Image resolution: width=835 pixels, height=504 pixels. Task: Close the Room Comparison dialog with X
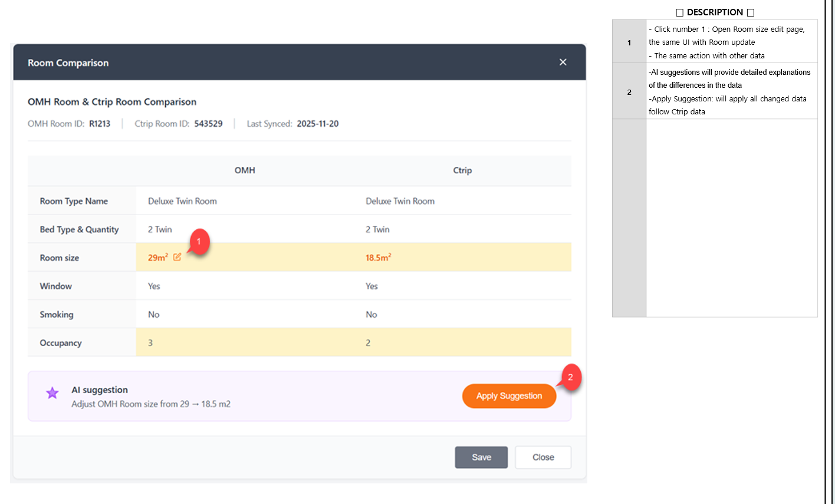tap(563, 62)
